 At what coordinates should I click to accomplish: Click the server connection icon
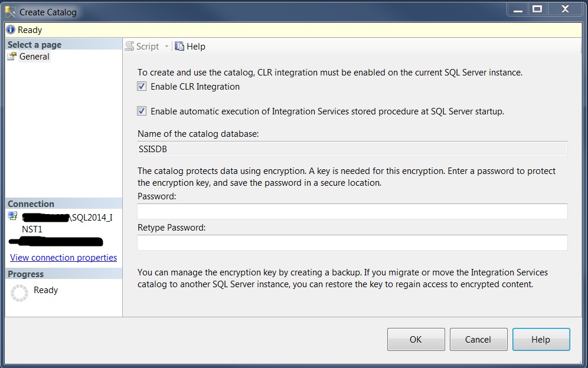[x=13, y=217]
